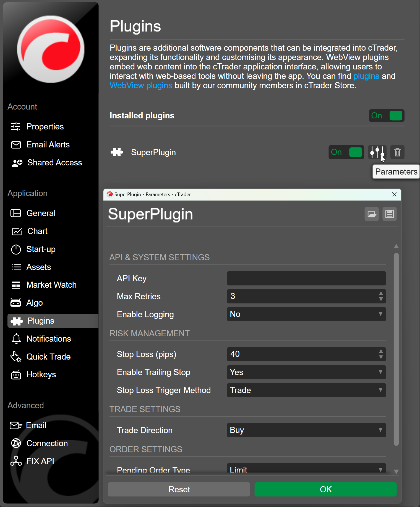Viewport: 420px width, 507px height.
Task: Open the Algo settings section
Action: [x=35, y=303]
